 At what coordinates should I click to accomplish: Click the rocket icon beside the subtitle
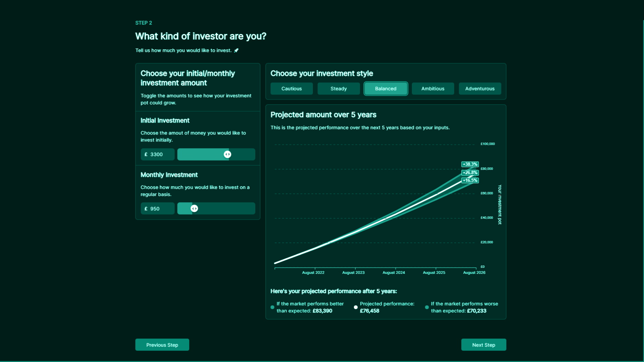[236, 50]
